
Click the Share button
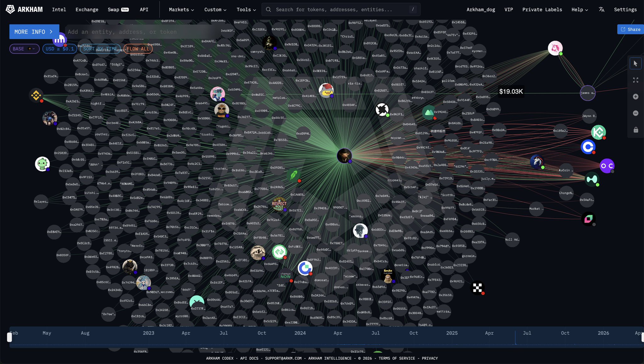(x=630, y=29)
